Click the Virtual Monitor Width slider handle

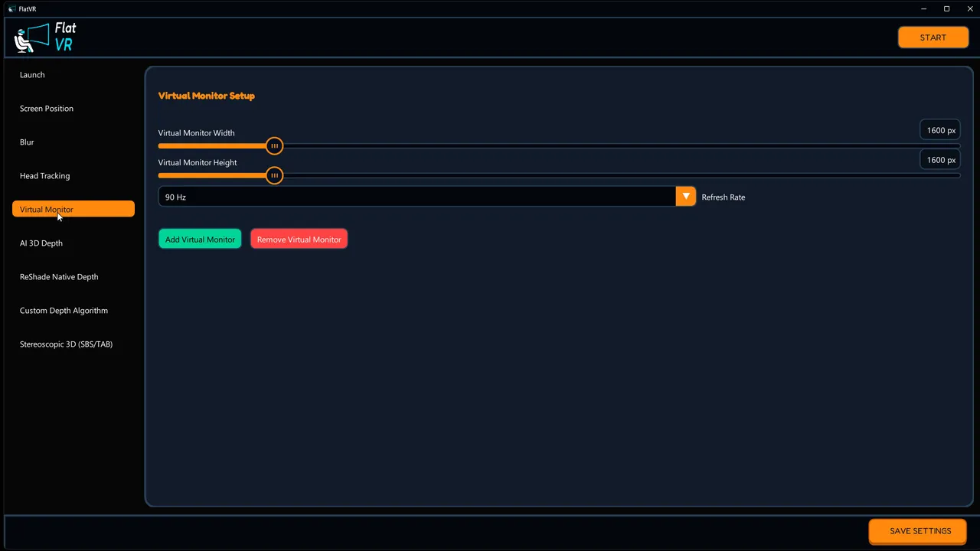click(x=274, y=146)
